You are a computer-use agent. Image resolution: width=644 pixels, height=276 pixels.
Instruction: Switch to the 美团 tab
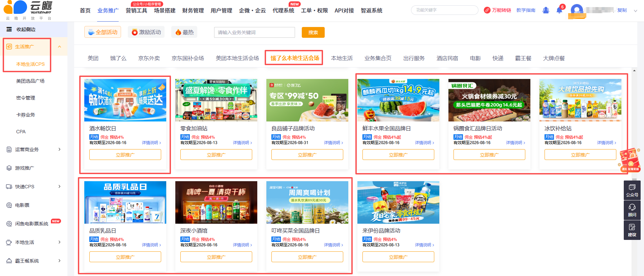(93, 58)
